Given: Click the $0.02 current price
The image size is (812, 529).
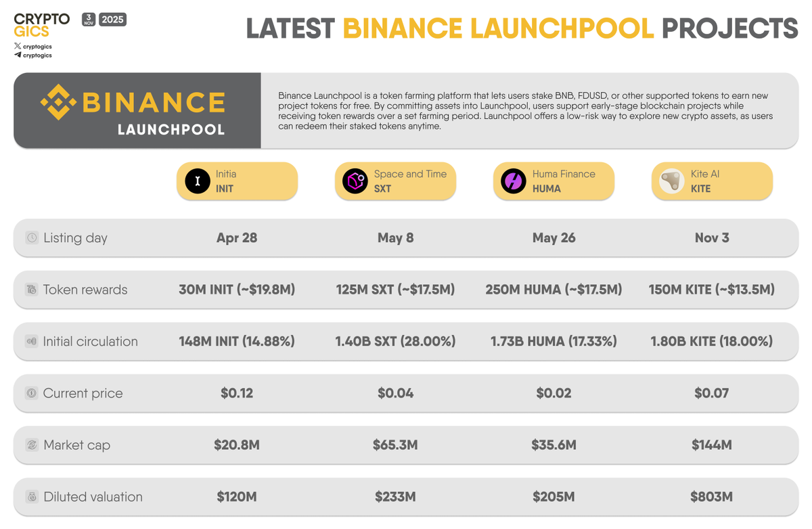Looking at the screenshot, I should (x=554, y=393).
